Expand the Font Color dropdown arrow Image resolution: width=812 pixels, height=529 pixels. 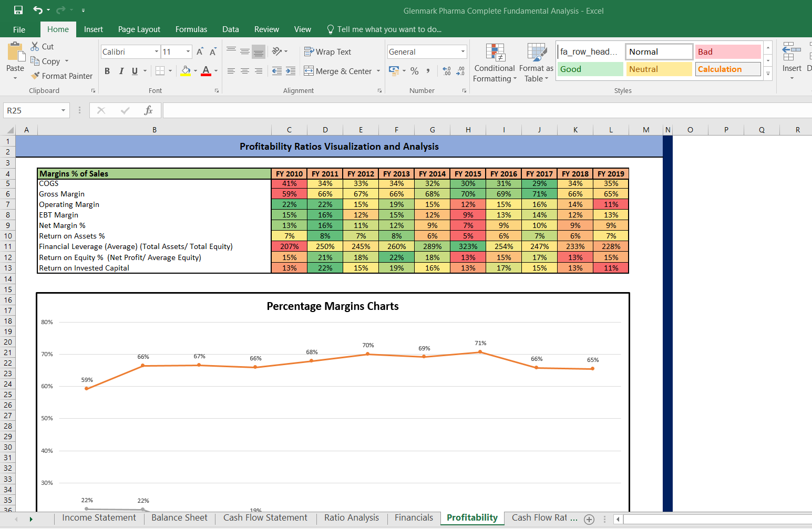click(x=216, y=71)
